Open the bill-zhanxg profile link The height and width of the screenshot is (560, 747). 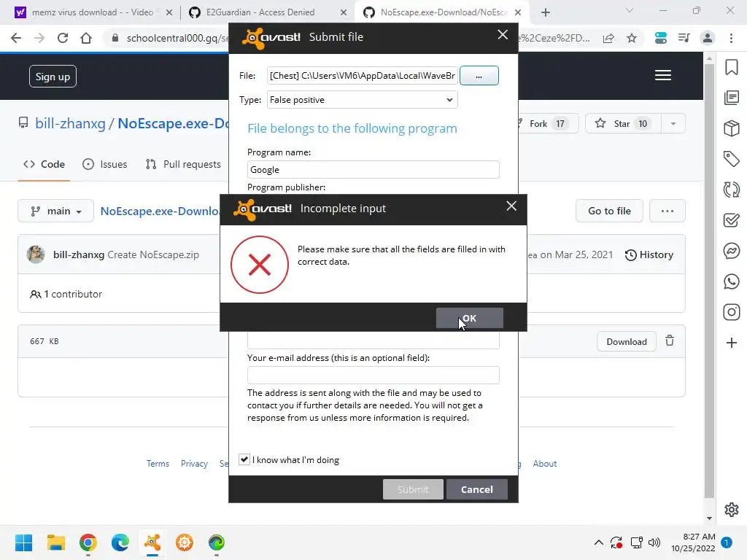[x=70, y=123]
